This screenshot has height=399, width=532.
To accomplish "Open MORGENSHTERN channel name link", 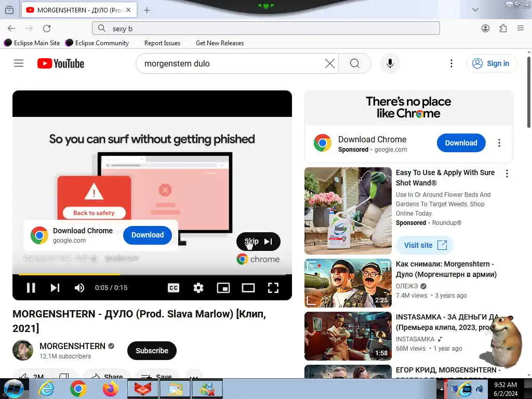I will tap(72, 346).
